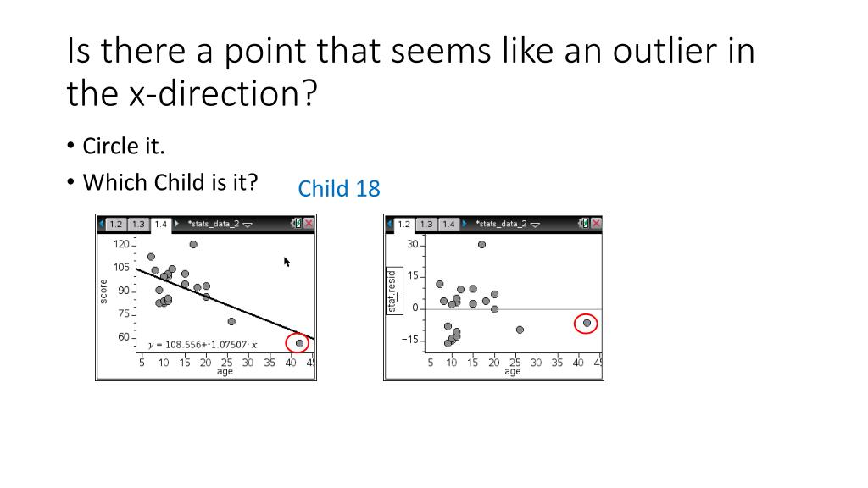Open stats_data_2 dropdown in right window
868x488 pixels.
click(x=536, y=224)
